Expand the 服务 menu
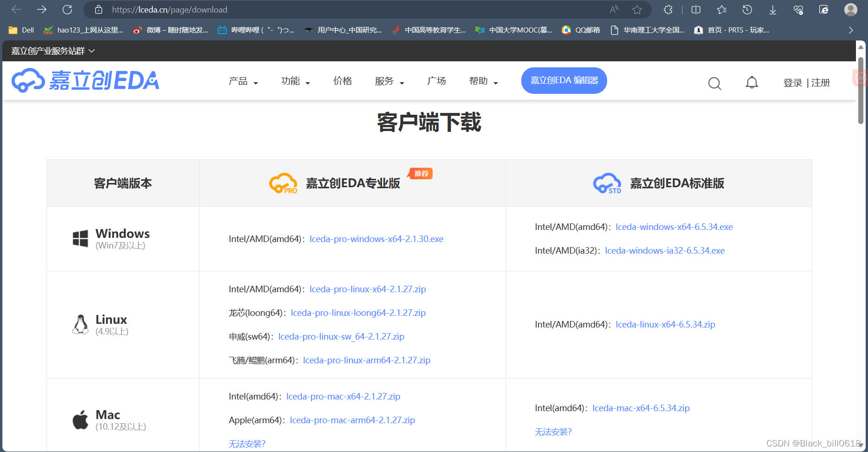 (x=389, y=81)
